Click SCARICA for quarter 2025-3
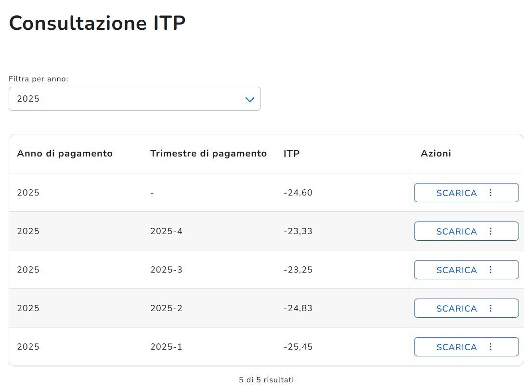This screenshot has height=392, width=532. (456, 270)
